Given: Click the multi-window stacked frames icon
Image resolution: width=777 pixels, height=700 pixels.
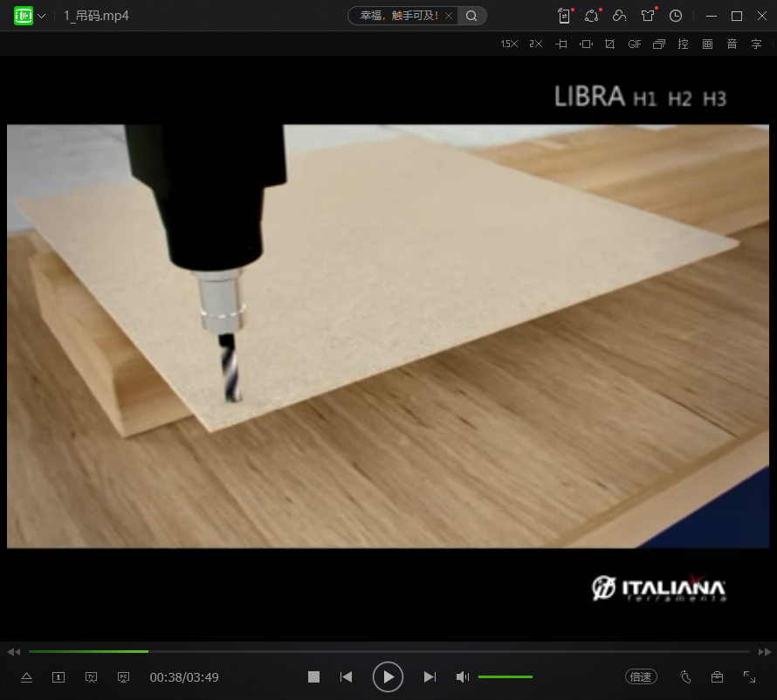Looking at the screenshot, I should point(659,45).
